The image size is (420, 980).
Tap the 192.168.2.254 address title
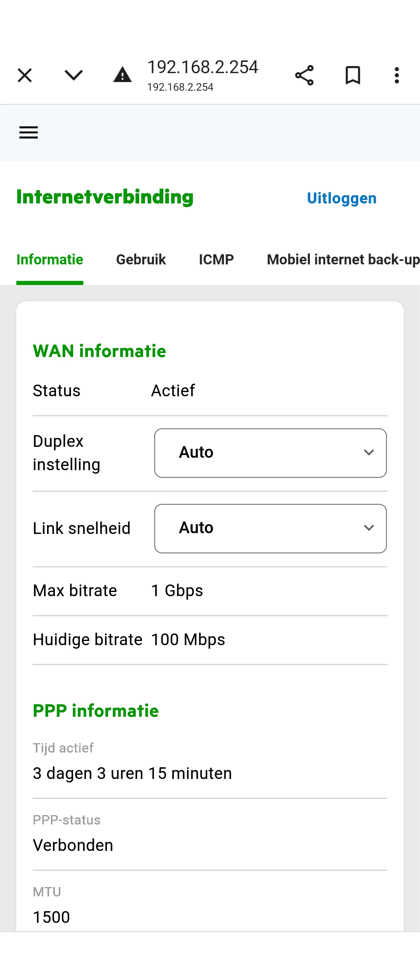click(x=203, y=67)
